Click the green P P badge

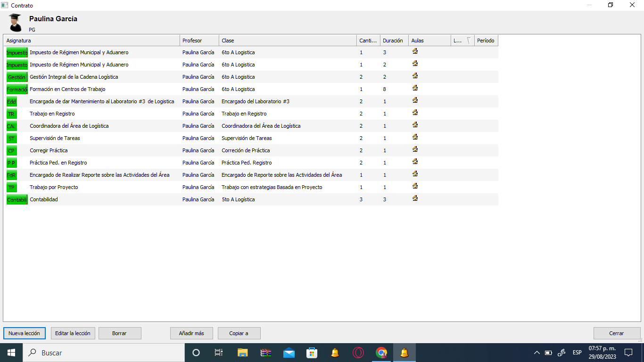pyautogui.click(x=11, y=163)
